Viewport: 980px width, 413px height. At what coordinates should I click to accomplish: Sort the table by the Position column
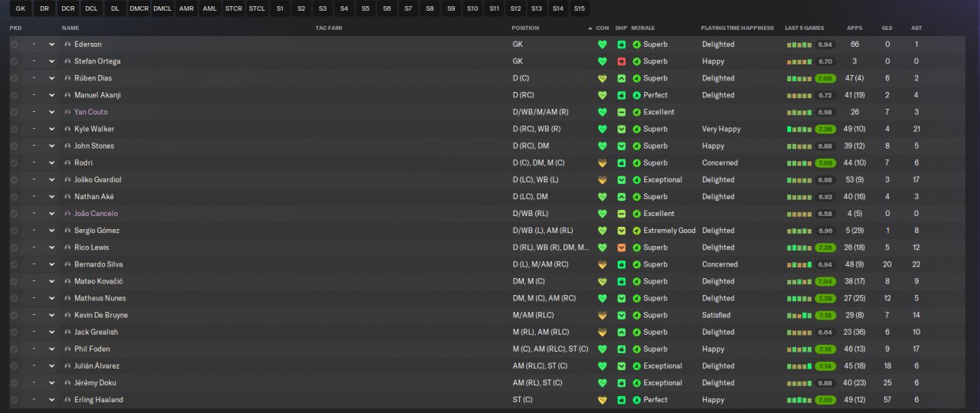[x=525, y=28]
